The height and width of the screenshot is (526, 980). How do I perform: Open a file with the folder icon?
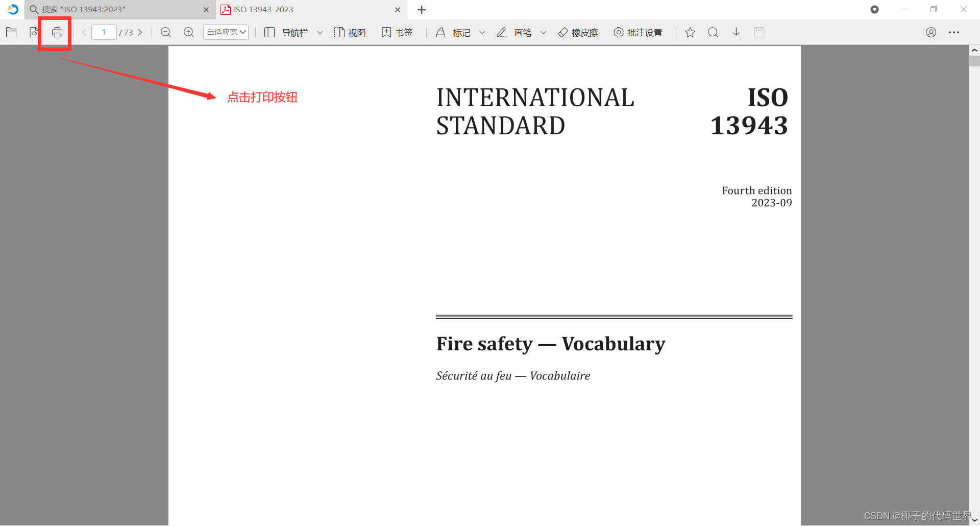click(11, 32)
